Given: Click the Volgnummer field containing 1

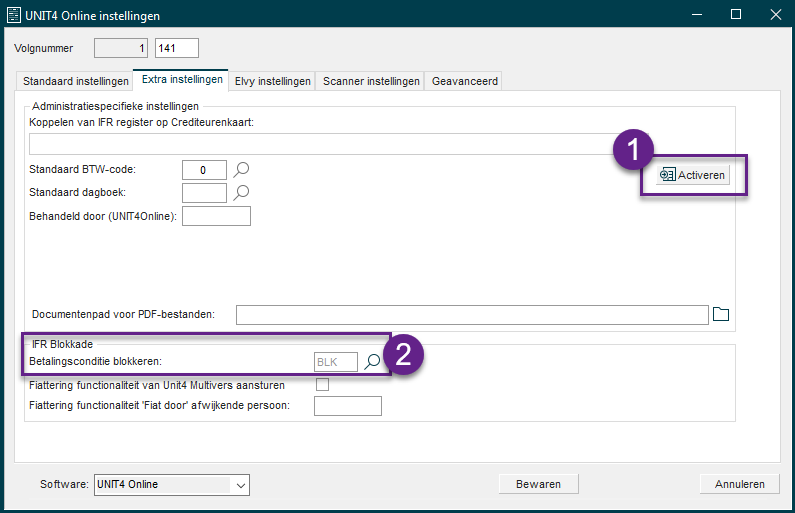Looking at the screenshot, I should 121,48.
